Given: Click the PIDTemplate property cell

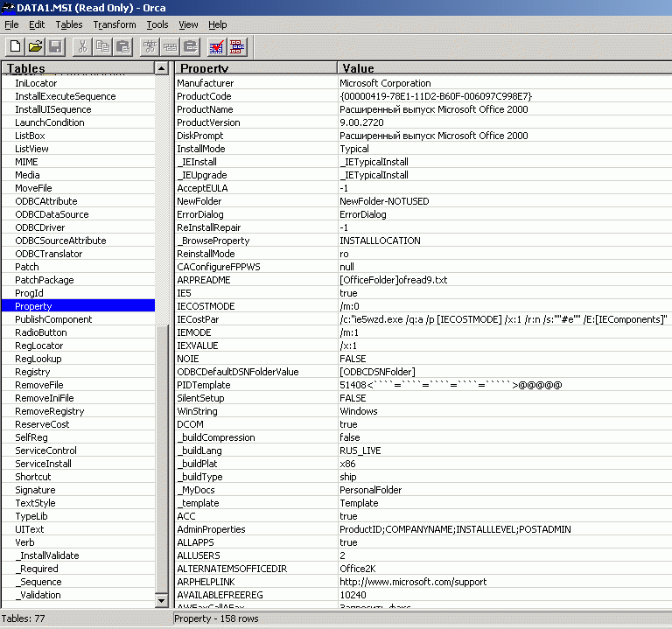Looking at the screenshot, I should point(256,385).
